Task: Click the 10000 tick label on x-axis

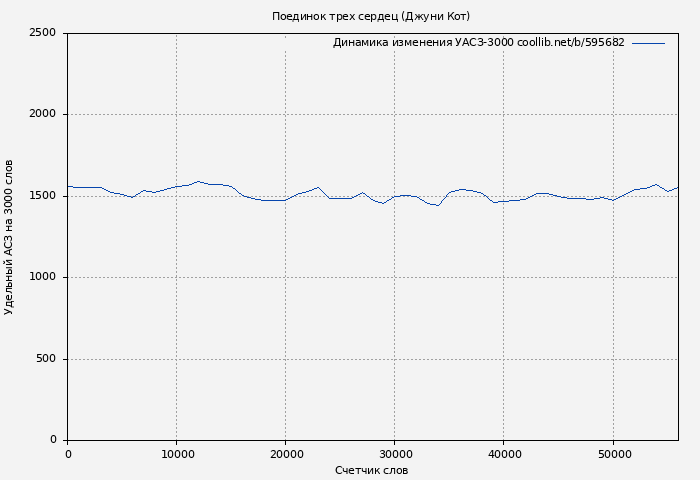Action: [x=176, y=454]
